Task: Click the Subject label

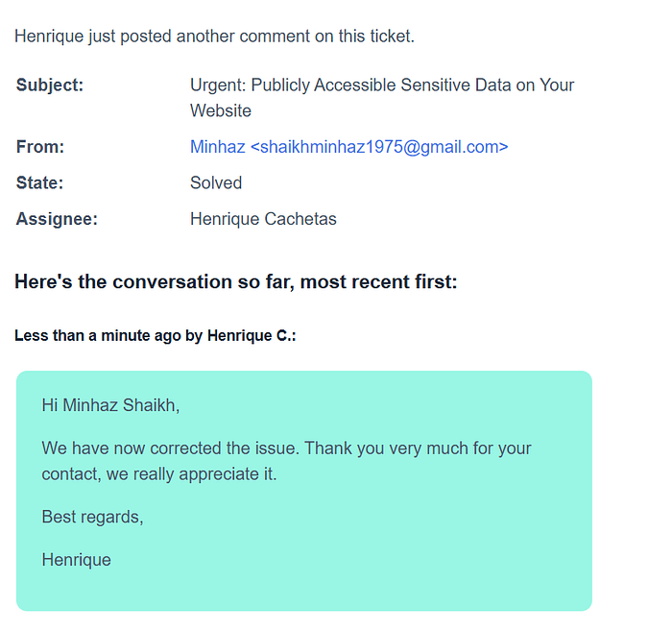Action: [x=50, y=85]
